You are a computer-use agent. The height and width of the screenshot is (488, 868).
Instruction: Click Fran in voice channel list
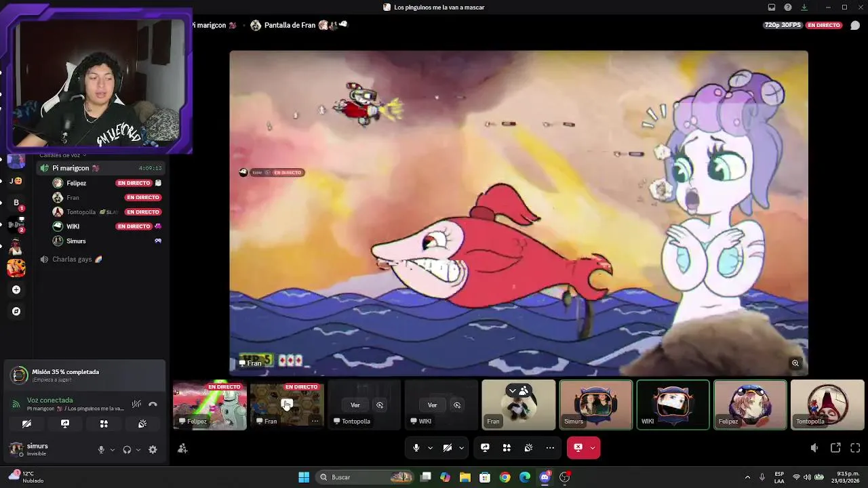coord(73,198)
